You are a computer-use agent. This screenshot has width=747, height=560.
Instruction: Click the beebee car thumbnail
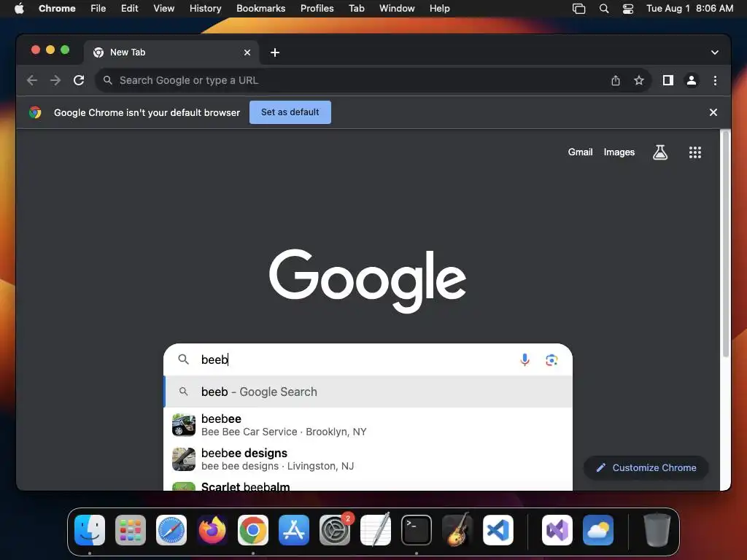pos(184,425)
